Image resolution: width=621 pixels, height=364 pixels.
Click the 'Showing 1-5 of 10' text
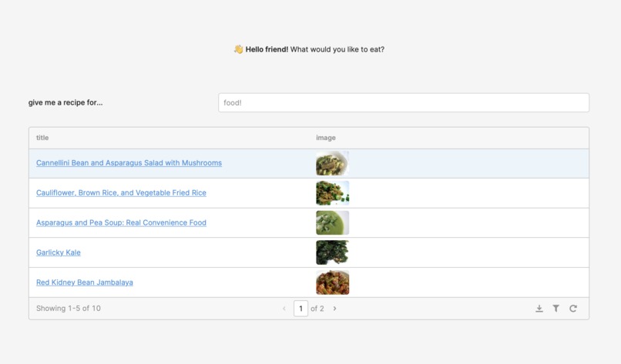click(x=68, y=309)
